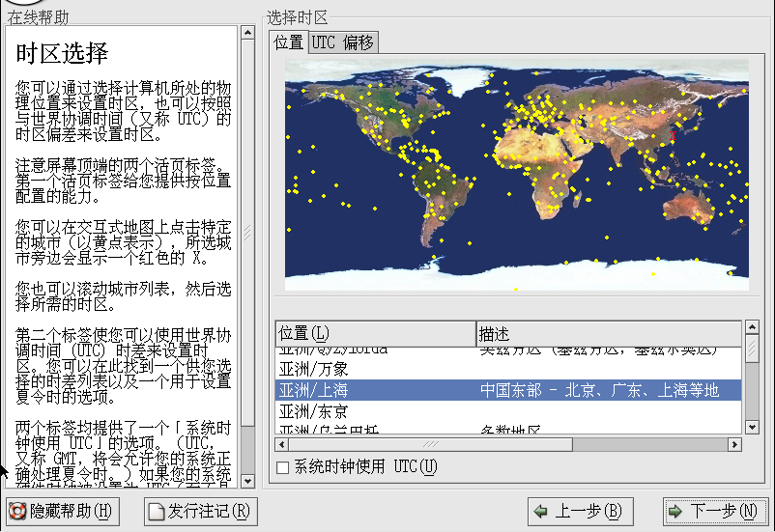The height and width of the screenshot is (532, 775).
Task: Click timezone list horizontal scroll left arrow
Action: click(x=282, y=444)
